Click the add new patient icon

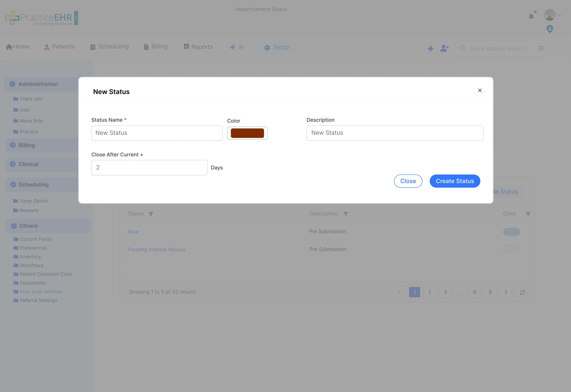[x=445, y=48]
